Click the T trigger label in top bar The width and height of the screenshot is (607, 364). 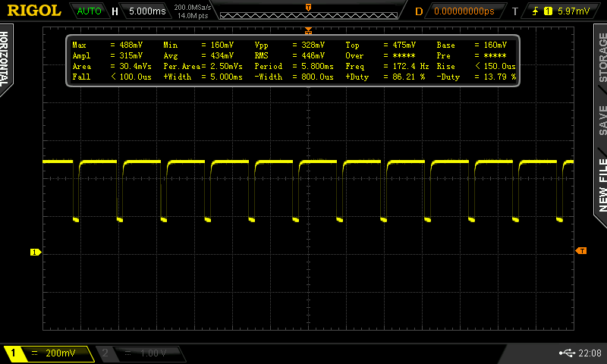[x=515, y=11]
